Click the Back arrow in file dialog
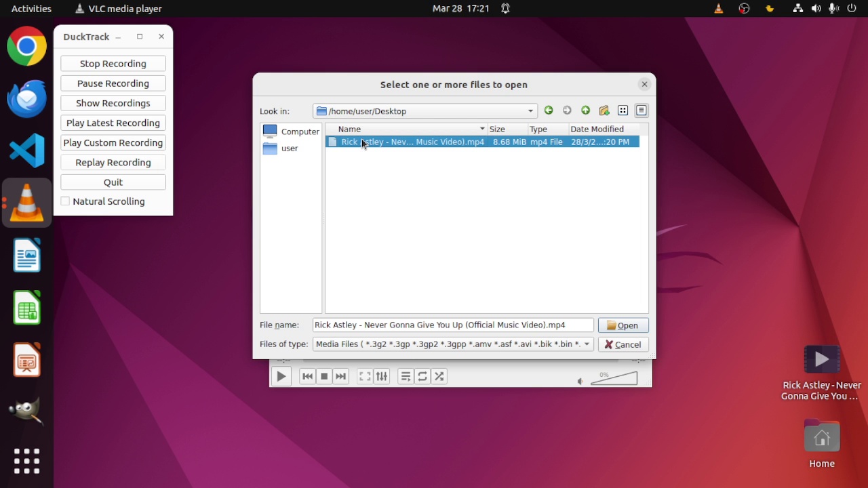Screen dimensions: 868x488 click(549, 110)
